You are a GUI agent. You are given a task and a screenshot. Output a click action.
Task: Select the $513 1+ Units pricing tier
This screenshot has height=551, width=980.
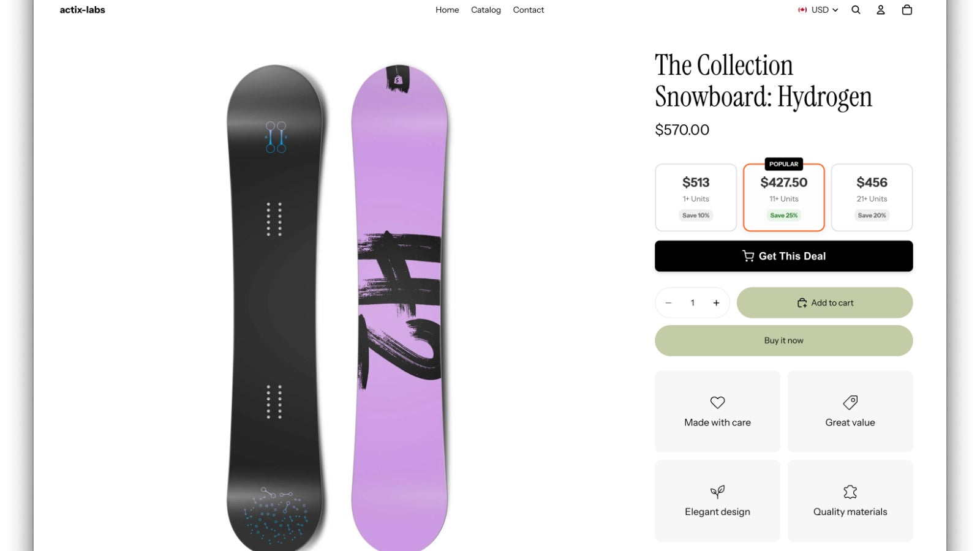pos(696,197)
